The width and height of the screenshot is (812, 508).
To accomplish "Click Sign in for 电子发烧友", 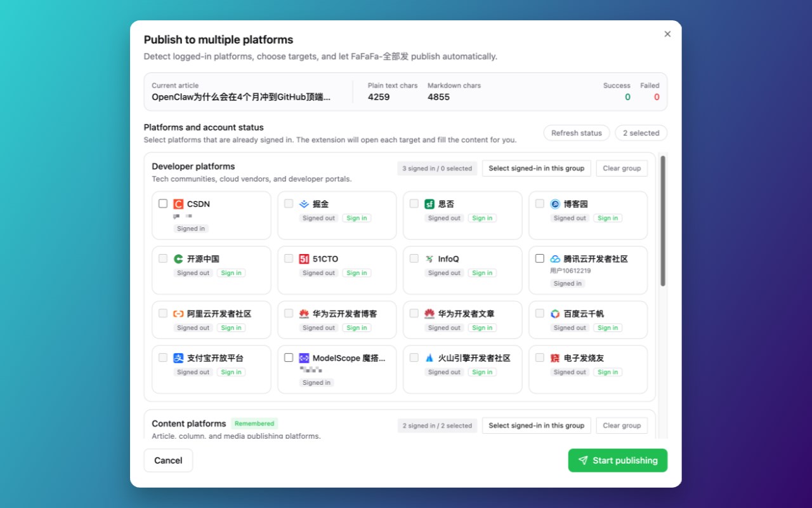I will tap(608, 372).
